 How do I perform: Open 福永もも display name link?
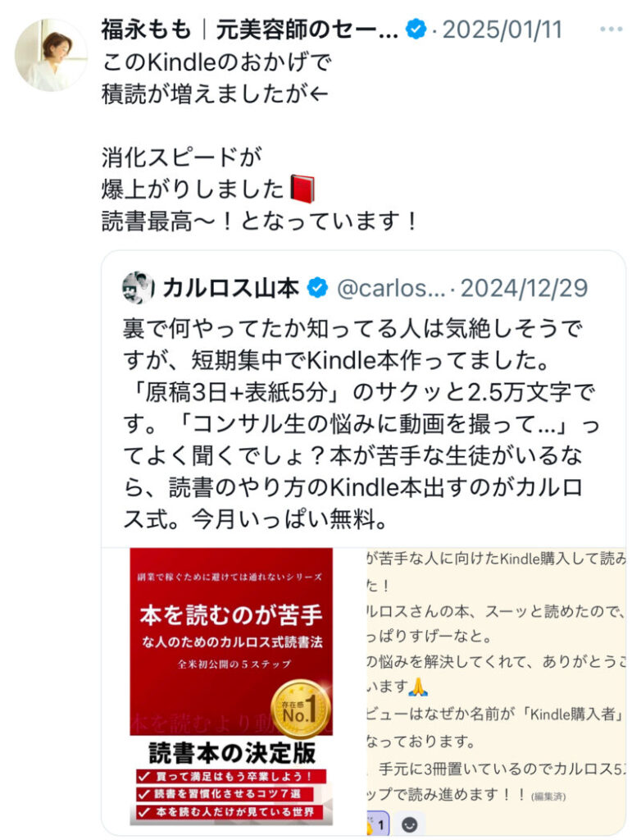(x=249, y=30)
